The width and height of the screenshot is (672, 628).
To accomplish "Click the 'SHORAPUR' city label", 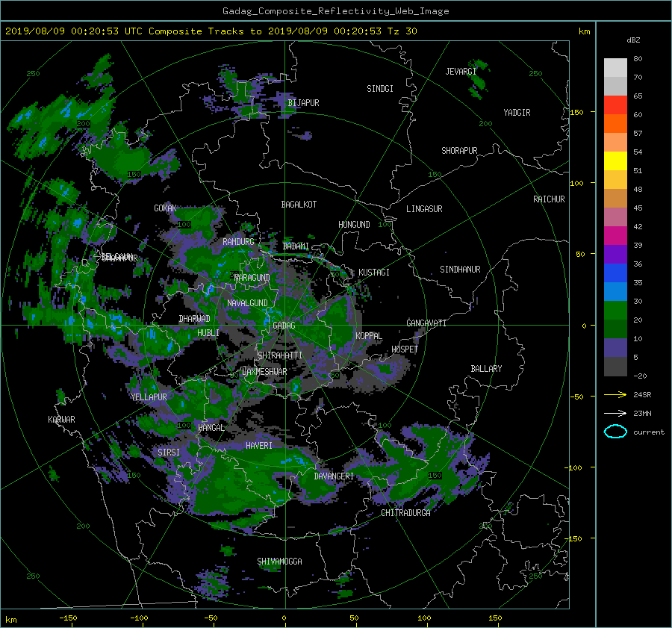I will click(459, 151).
